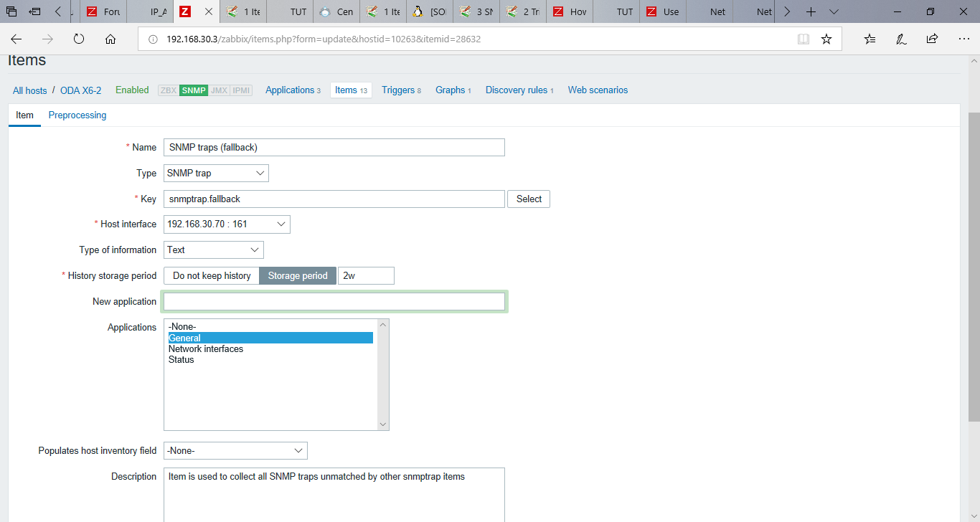Open Populates host inventory field dropdown
This screenshot has width=980, height=522.
235,451
